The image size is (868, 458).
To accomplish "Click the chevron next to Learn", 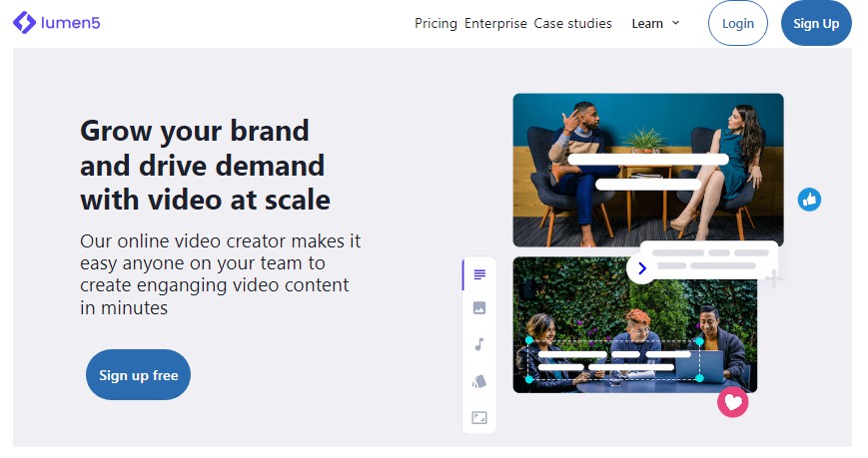I will click(676, 23).
